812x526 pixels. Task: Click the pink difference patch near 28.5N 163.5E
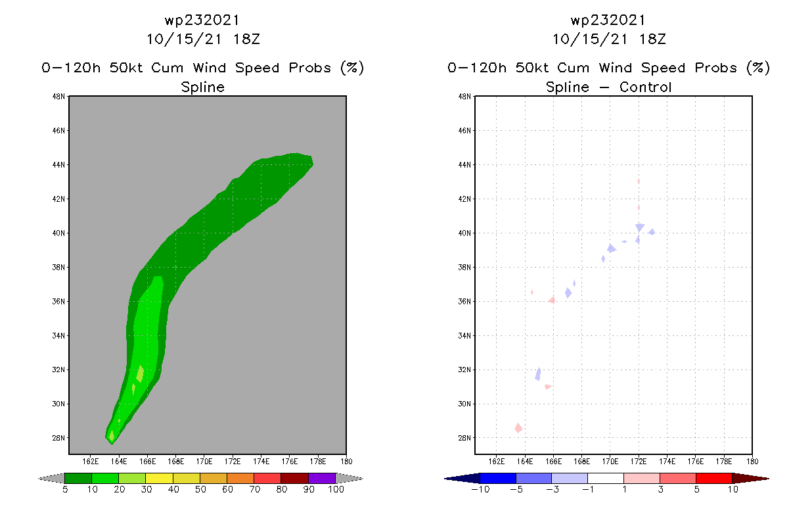click(x=518, y=428)
